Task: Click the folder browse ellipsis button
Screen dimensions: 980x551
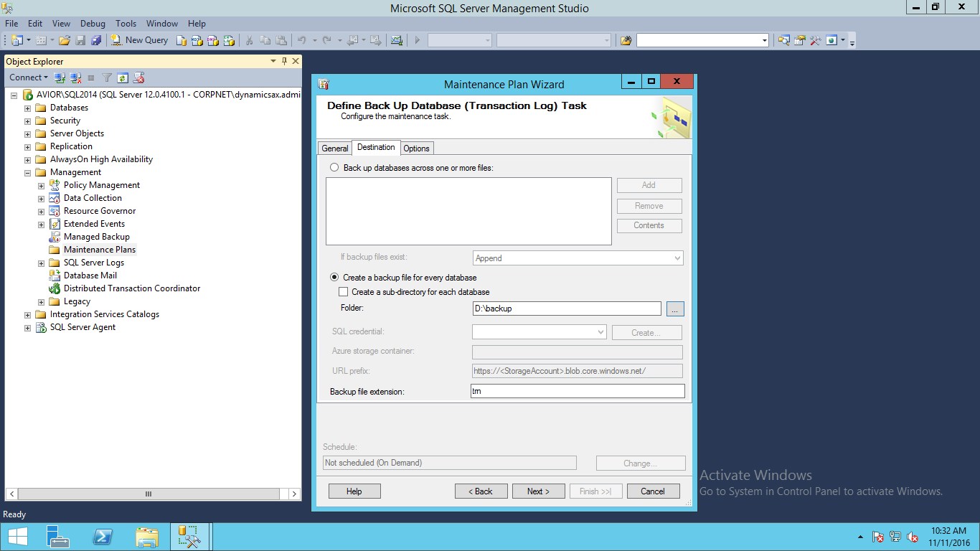Action: coord(675,309)
